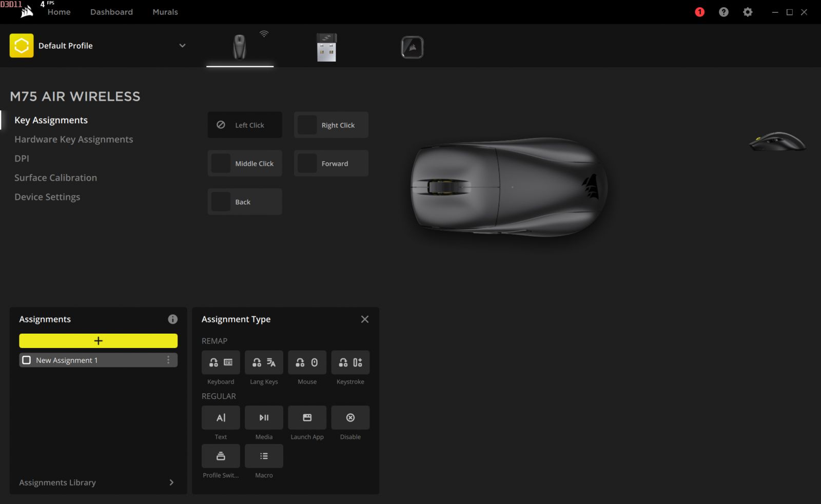Screen dimensions: 821x504
Task: Open the help question mark icon
Action: coord(724,12)
